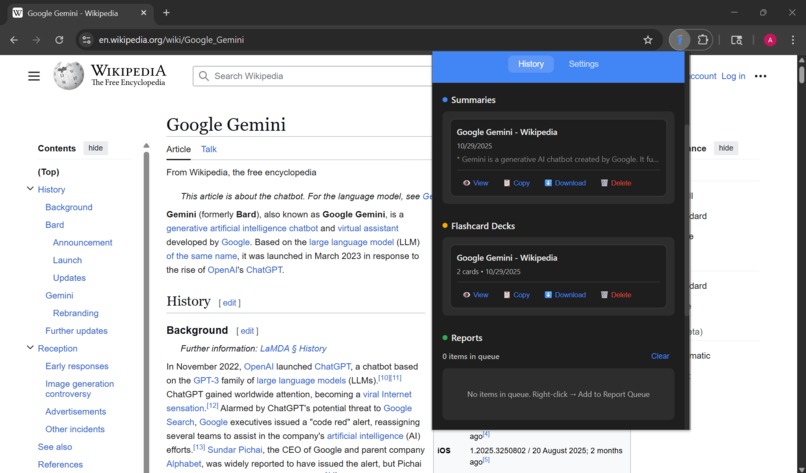Jump to Updates in contents
The width and height of the screenshot is (806, 473).
[69, 278]
